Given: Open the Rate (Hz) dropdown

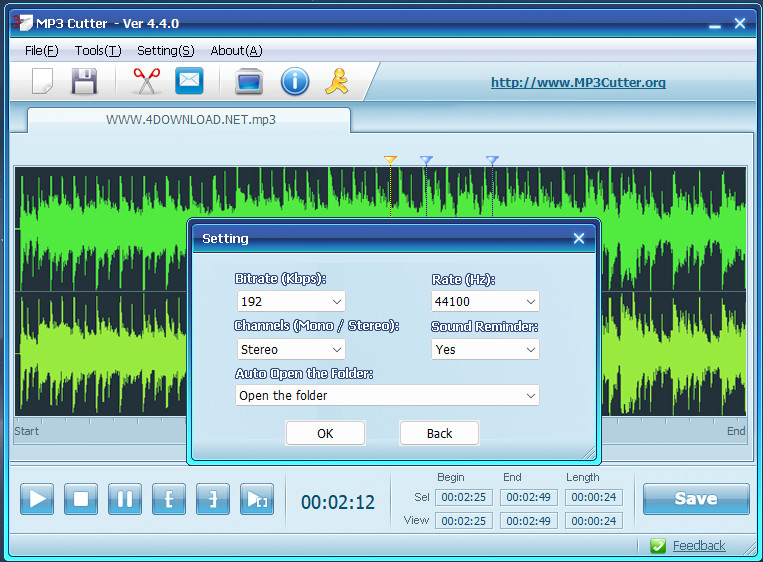Looking at the screenshot, I should pyautogui.click(x=485, y=301).
